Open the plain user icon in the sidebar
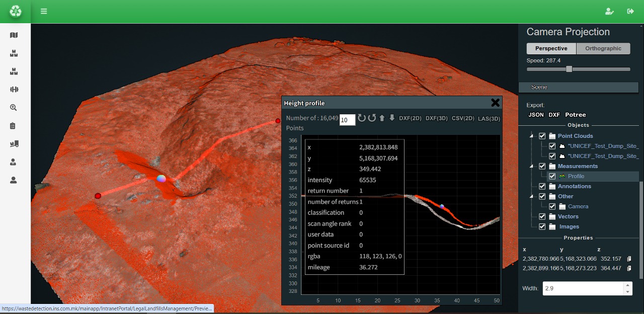Image resolution: width=644 pixels, height=314 pixels. coord(14,180)
